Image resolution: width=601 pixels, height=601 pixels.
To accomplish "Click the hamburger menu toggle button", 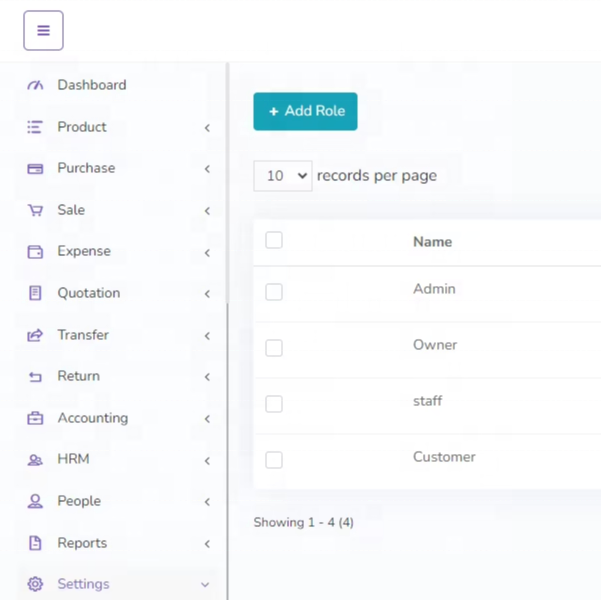I will 43,31.
